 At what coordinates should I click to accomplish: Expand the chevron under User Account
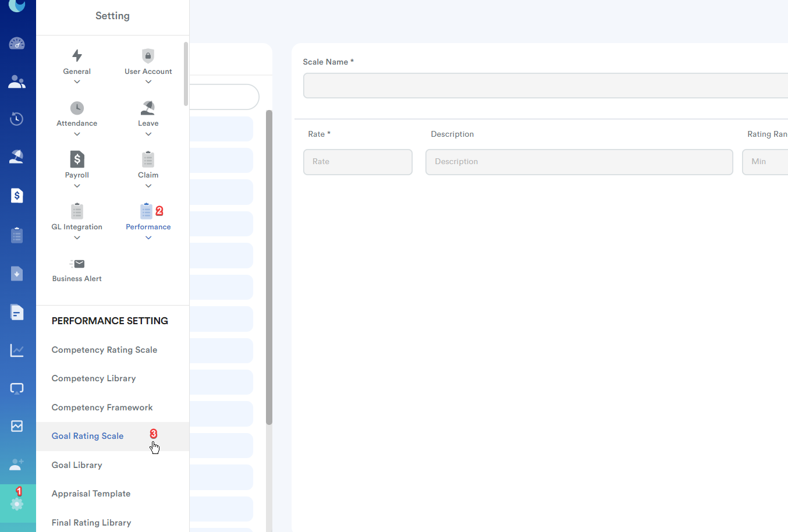[148, 82]
